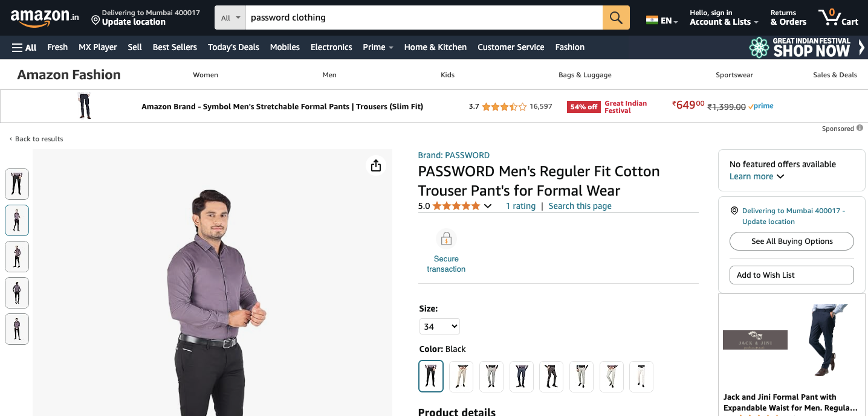Open the All search category dropdown
This screenshot has height=416, width=868.
tap(230, 18)
